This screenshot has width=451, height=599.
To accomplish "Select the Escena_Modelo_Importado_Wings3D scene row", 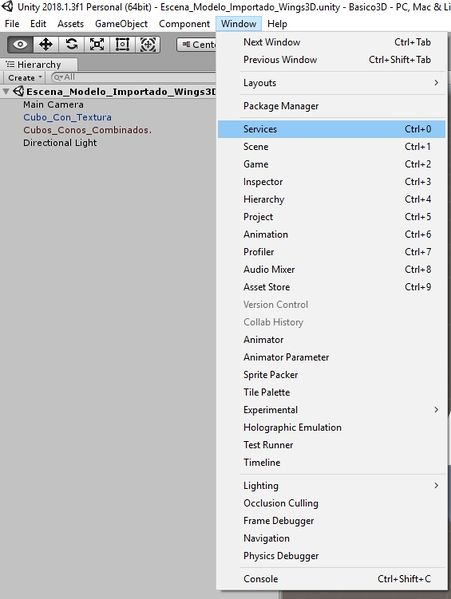I will (x=108, y=92).
